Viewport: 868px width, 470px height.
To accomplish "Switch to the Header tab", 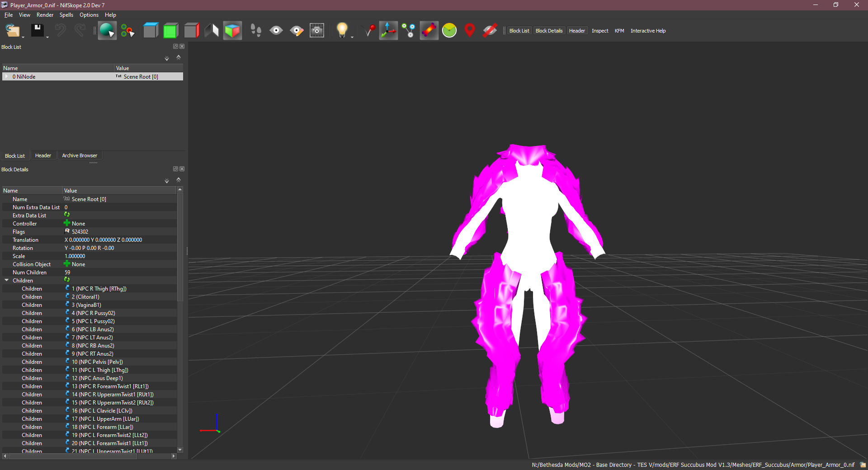I will tap(43, 155).
